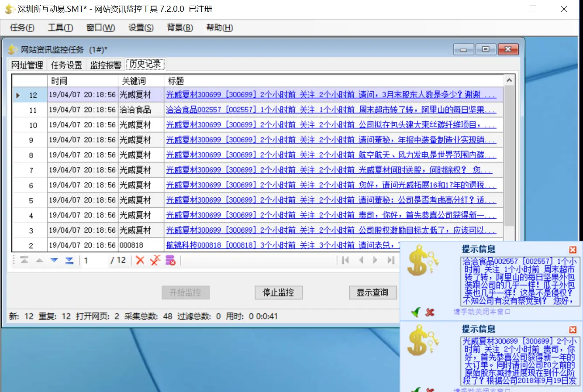The image size is (583, 392).
Task: Click the 关键词 column header
Action: pyautogui.click(x=141, y=81)
